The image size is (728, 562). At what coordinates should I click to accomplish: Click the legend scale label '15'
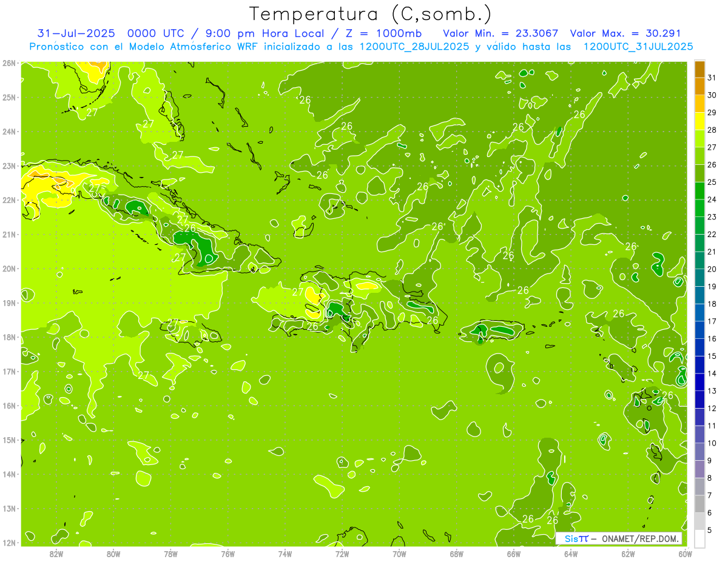pyautogui.click(x=712, y=356)
